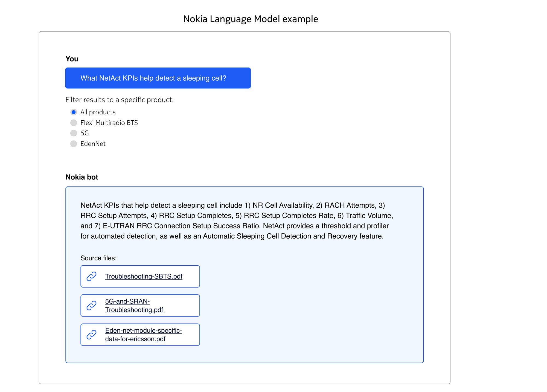Open Eden-net-module-specific-data-for-ericsson.pdf link
The width and height of the screenshot is (547, 392).
(143, 335)
